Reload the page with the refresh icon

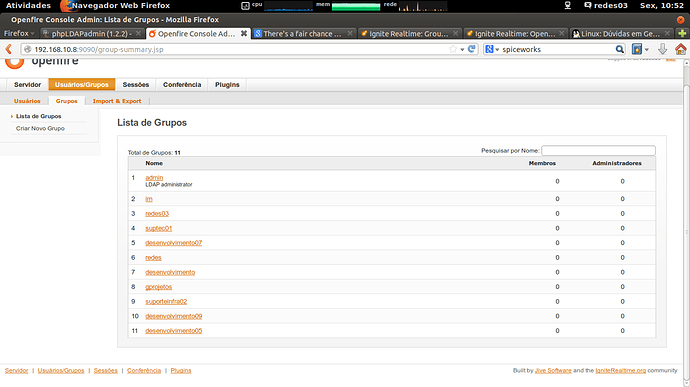point(472,49)
